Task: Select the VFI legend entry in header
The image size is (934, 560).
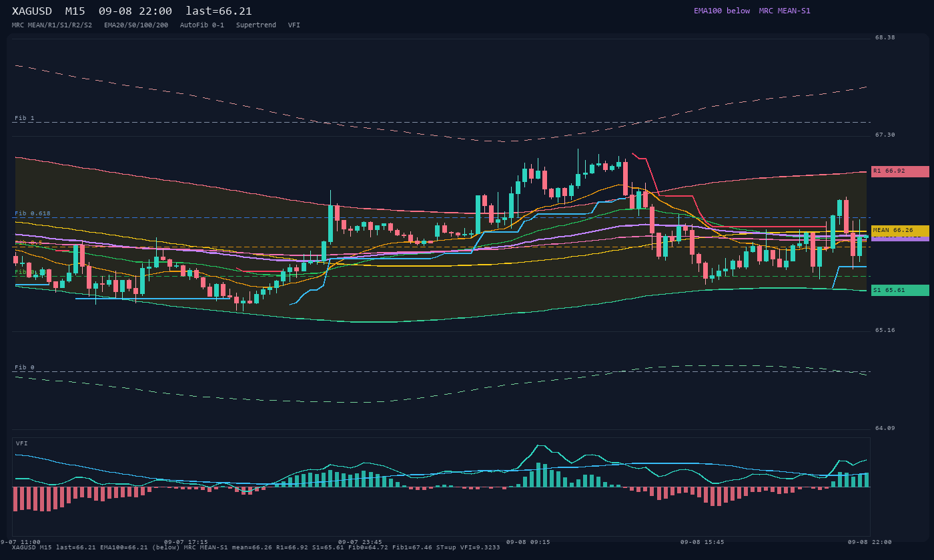Action: [294, 25]
